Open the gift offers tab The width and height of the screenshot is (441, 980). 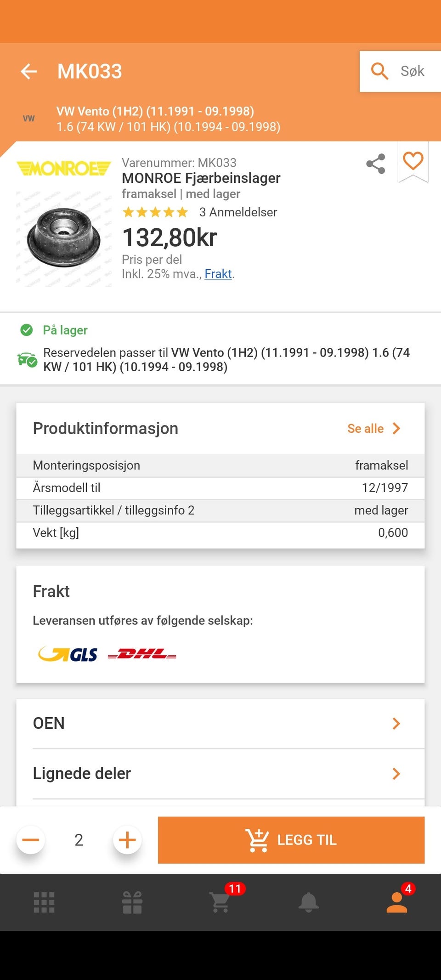click(x=132, y=902)
